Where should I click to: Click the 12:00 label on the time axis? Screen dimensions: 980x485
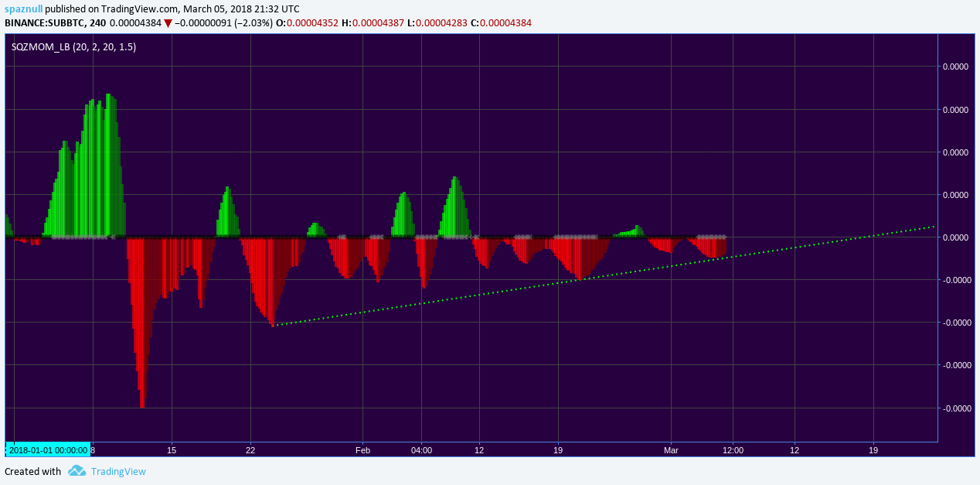733,449
